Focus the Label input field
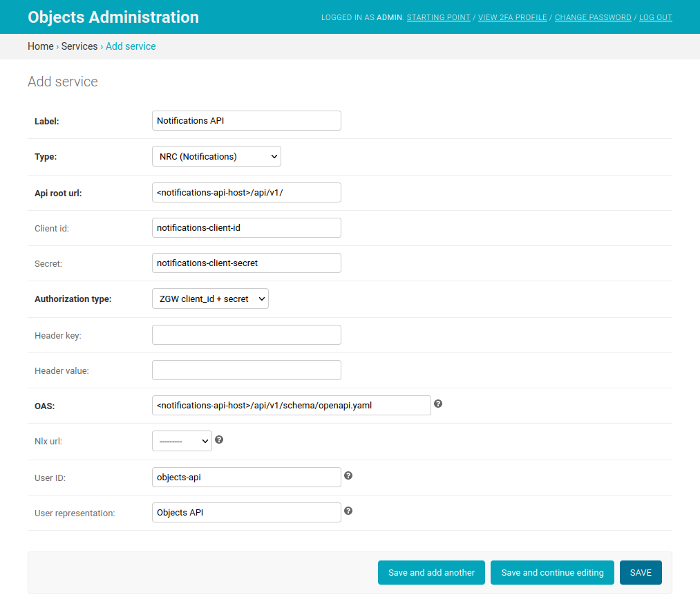The height and width of the screenshot is (604, 700). [247, 121]
